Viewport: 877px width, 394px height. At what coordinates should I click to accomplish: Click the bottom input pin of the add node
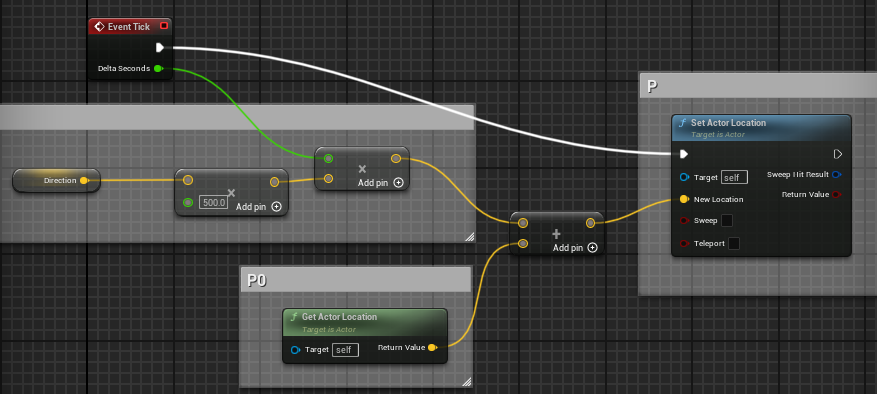(522, 243)
